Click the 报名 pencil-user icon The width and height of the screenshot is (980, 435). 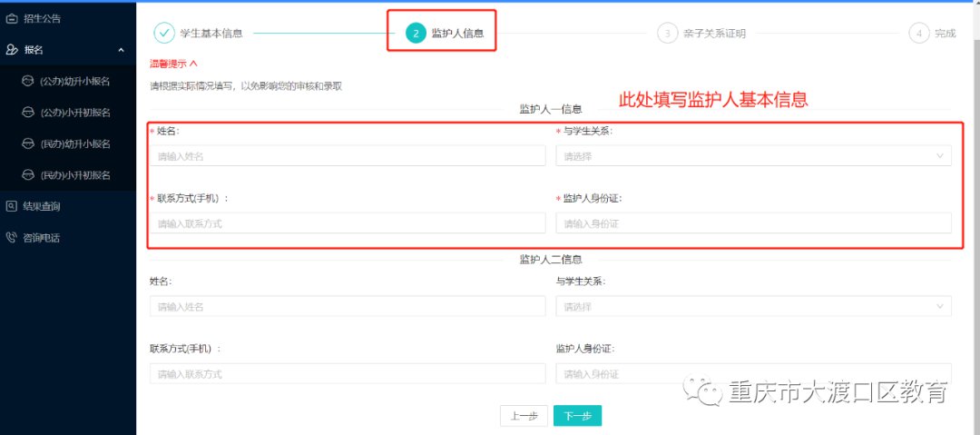coord(12,50)
